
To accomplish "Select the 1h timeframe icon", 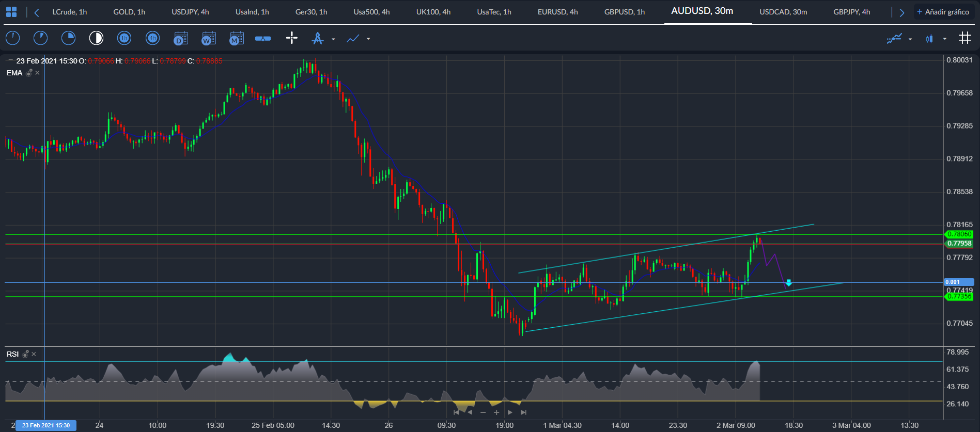I will tap(124, 38).
